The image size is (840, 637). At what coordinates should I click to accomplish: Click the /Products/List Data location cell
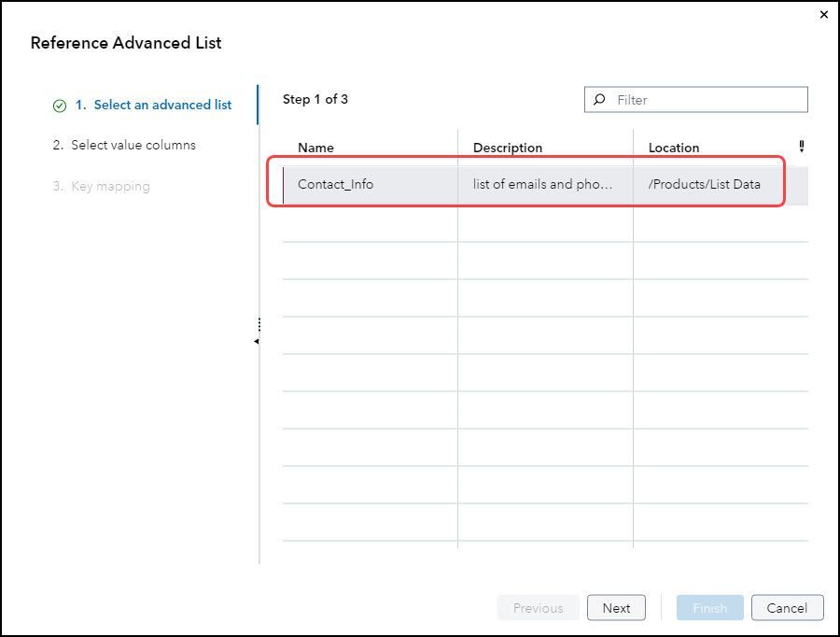[x=705, y=184]
